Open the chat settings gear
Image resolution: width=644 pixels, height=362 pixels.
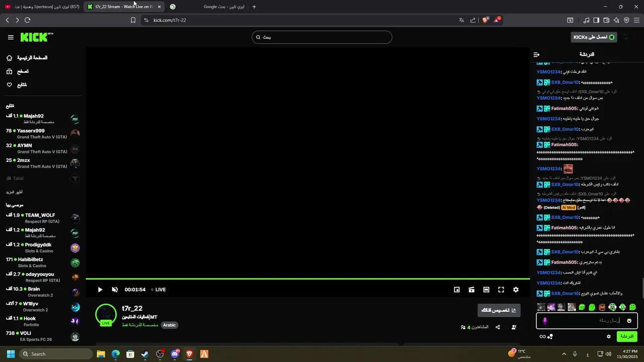(x=609, y=336)
